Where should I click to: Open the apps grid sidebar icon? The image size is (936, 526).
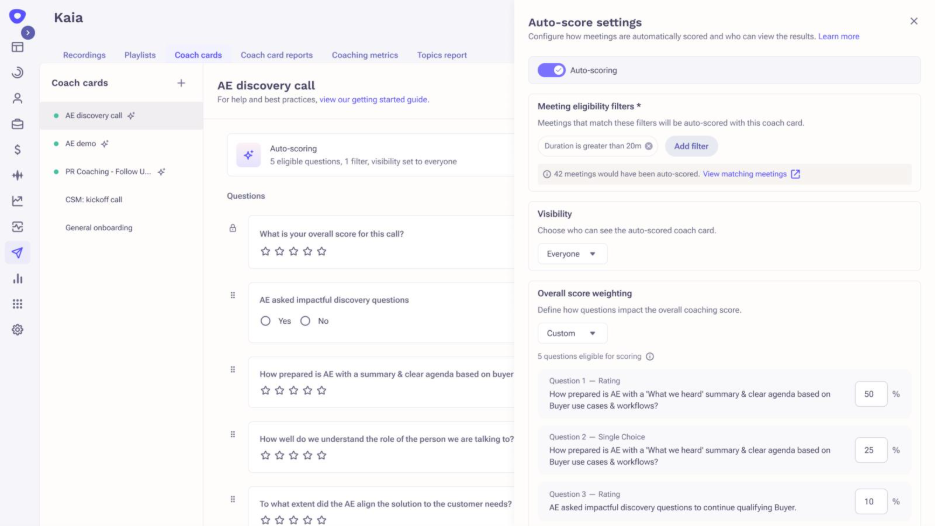click(17, 304)
